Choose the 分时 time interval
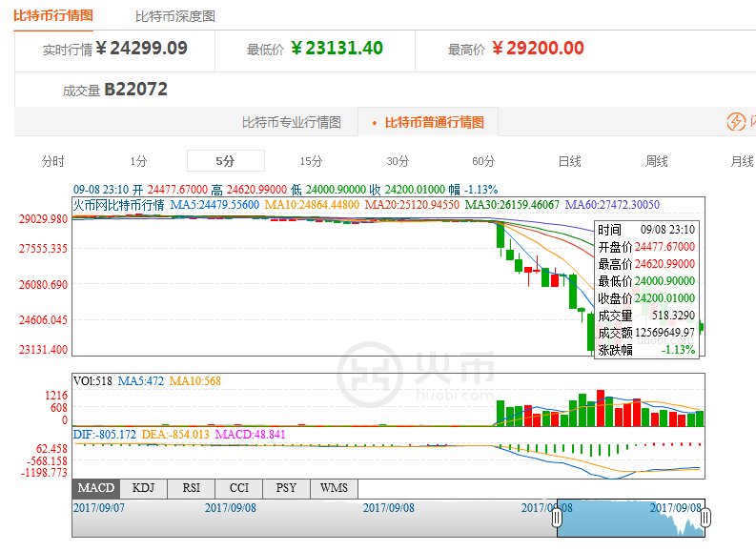This screenshot has height=551, width=756. pos(53,161)
